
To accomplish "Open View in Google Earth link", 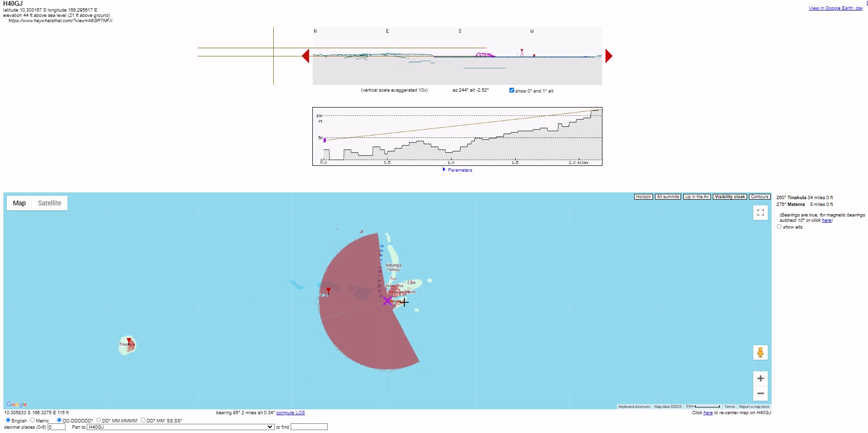I will (835, 8).
